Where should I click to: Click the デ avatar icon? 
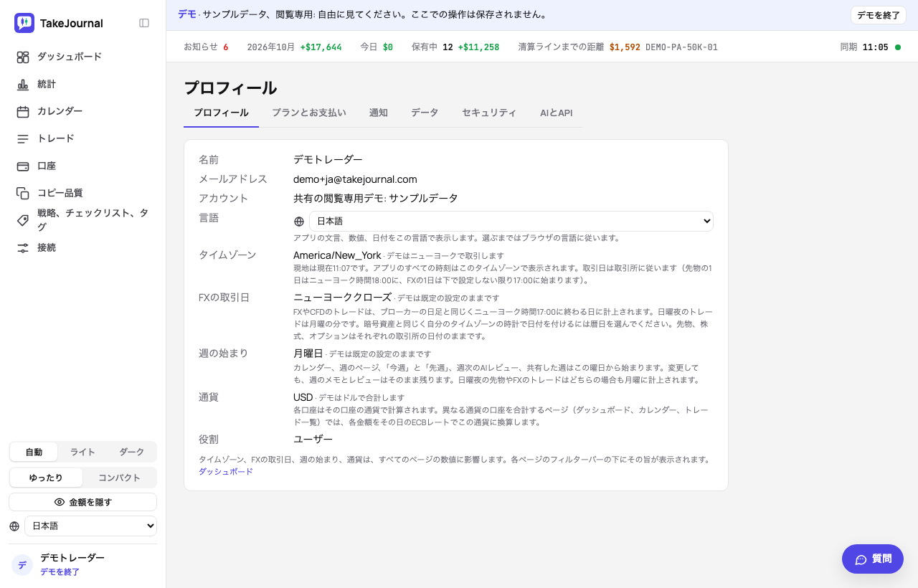tap(22, 564)
